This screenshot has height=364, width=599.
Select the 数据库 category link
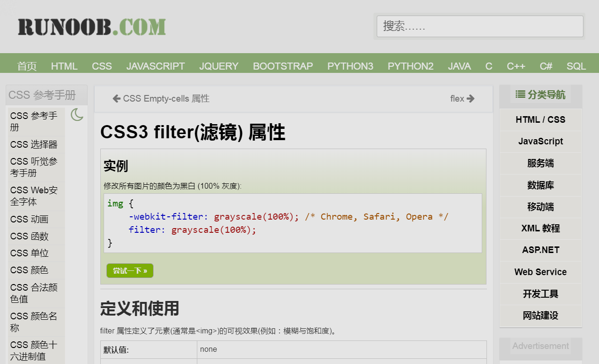click(x=540, y=185)
